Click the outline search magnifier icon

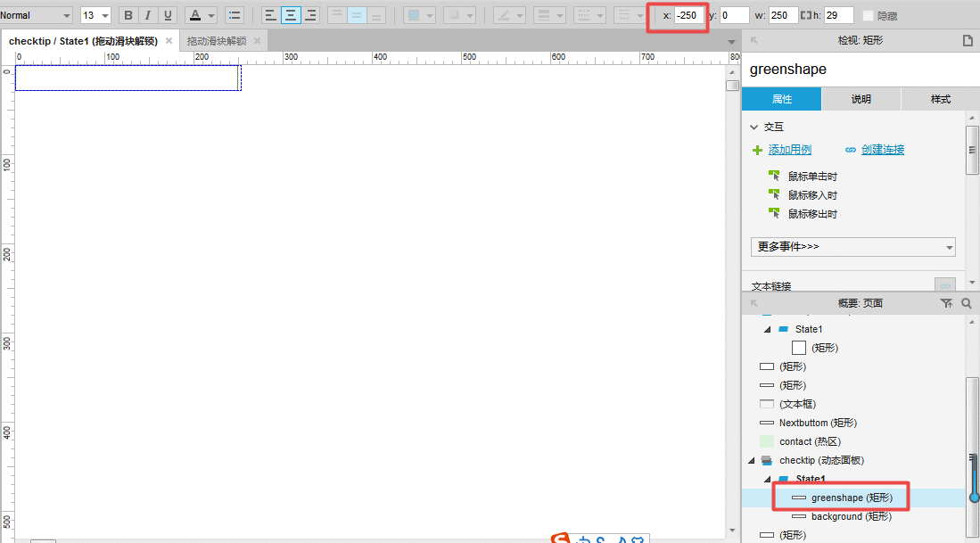click(x=967, y=303)
